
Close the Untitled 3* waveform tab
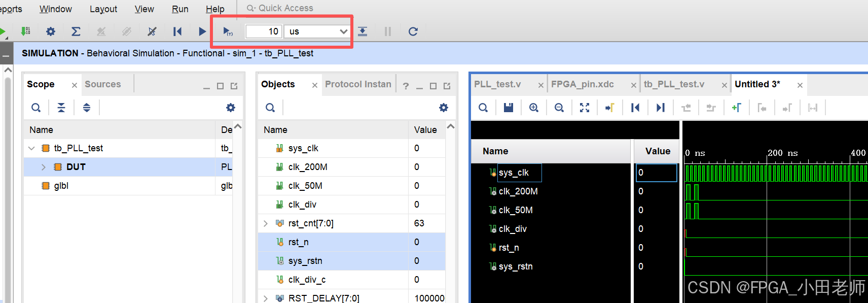(800, 85)
